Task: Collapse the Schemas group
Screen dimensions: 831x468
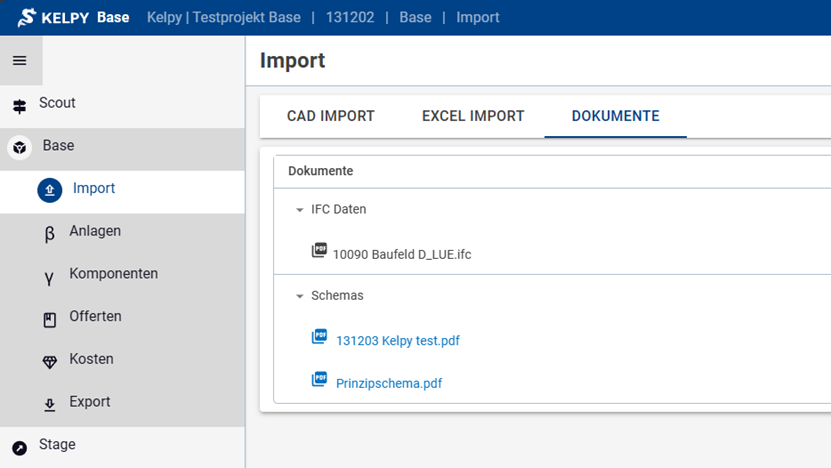Action: click(x=299, y=296)
